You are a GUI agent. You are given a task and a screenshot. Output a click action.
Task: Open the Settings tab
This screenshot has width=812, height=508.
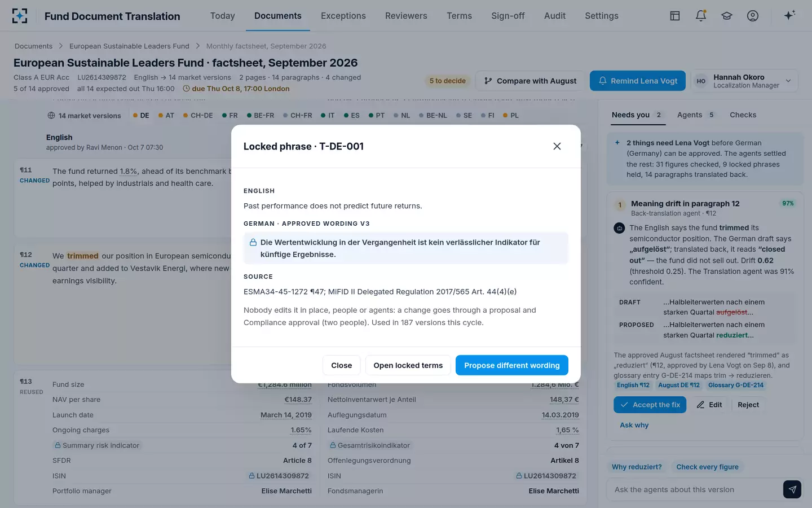point(602,16)
